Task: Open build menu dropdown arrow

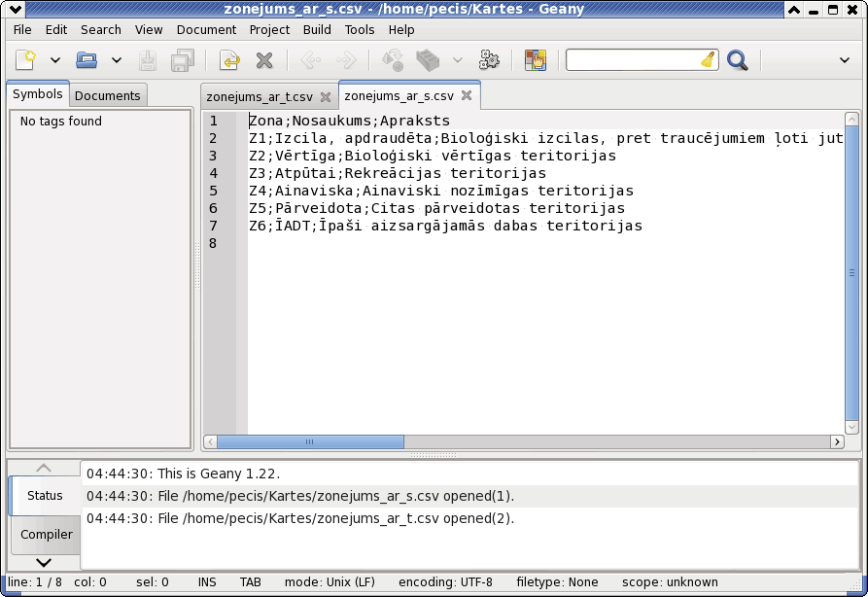Action: 457,60
